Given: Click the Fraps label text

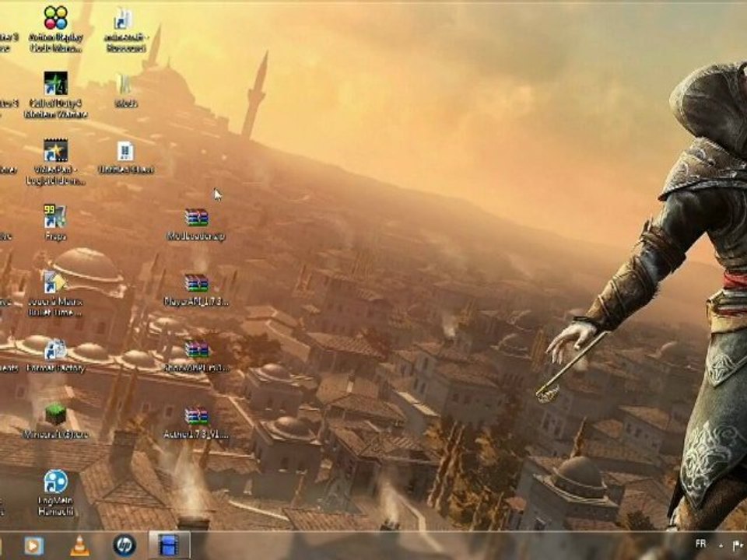Looking at the screenshot, I should click(x=55, y=236).
